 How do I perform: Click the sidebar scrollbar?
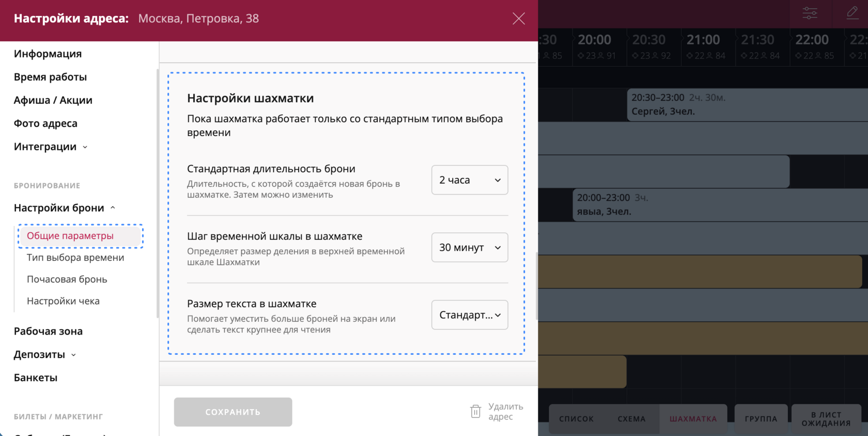click(158, 194)
